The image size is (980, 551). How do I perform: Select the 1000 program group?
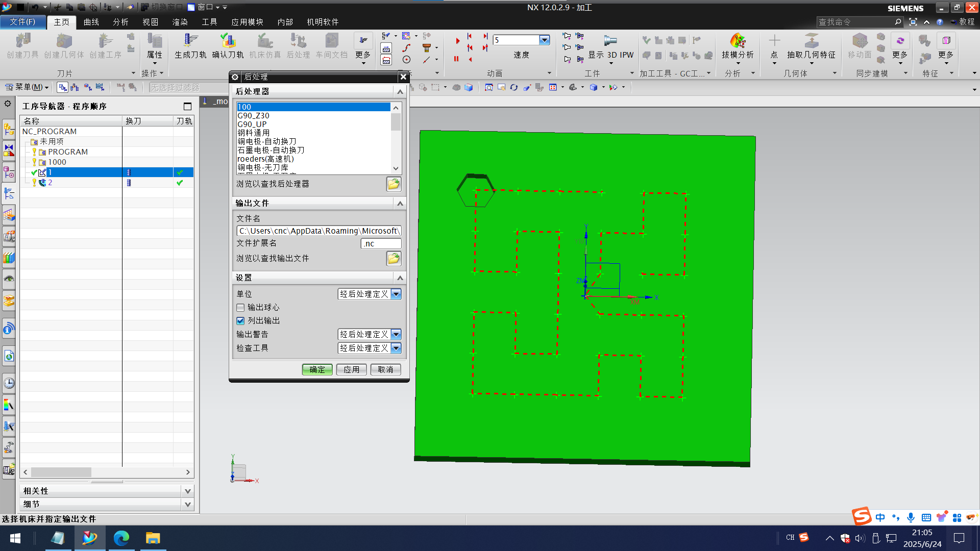point(57,162)
